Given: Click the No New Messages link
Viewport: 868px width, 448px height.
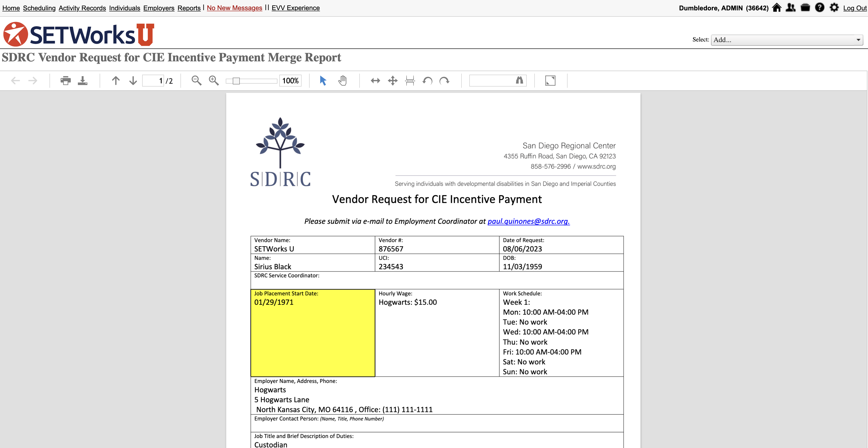Looking at the screenshot, I should pos(234,8).
